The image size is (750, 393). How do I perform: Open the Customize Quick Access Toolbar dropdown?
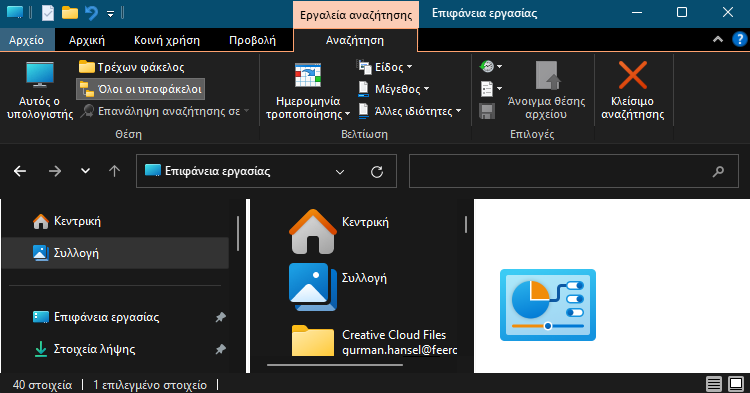(110, 14)
